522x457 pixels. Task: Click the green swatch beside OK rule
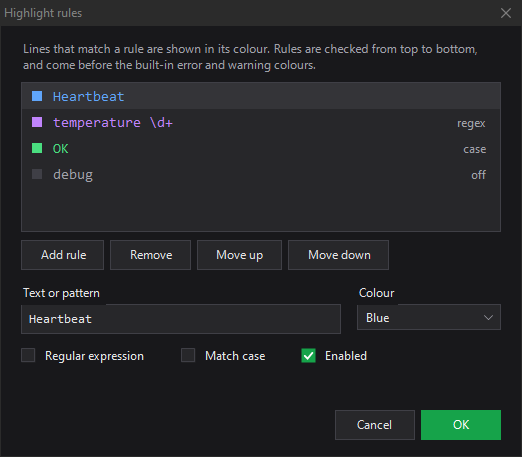pyautogui.click(x=37, y=148)
